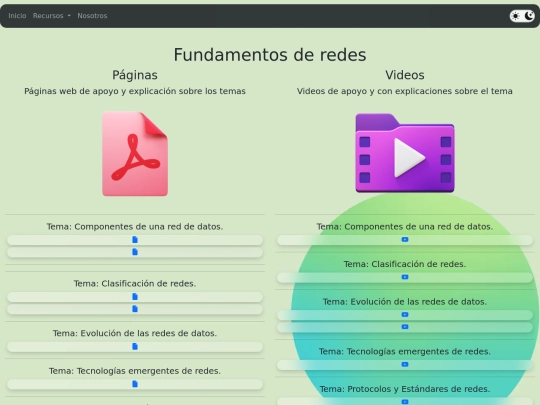Click Videos 'Tema: Evolución de las redes' label

tap(405, 302)
